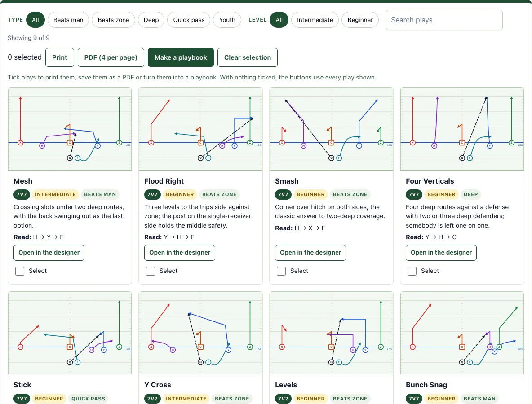Image resolution: width=532 pixels, height=404 pixels.
Task: Select the Level filter's All chip
Action: (x=279, y=20)
